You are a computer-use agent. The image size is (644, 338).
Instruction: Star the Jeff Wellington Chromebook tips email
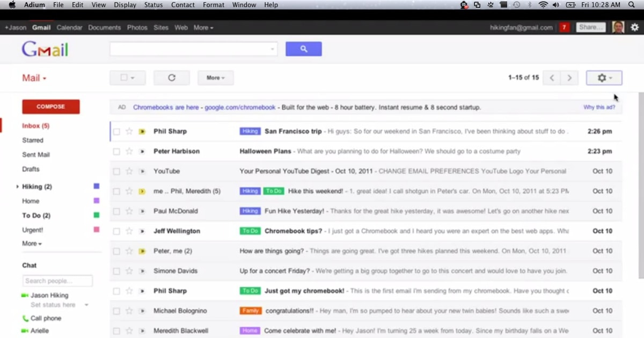click(129, 231)
